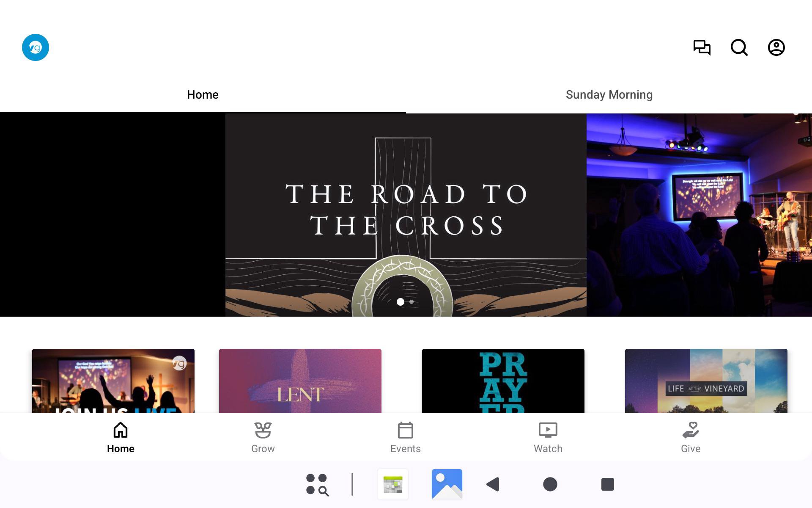
Task: Select the Home tab at top
Action: pos(203,95)
